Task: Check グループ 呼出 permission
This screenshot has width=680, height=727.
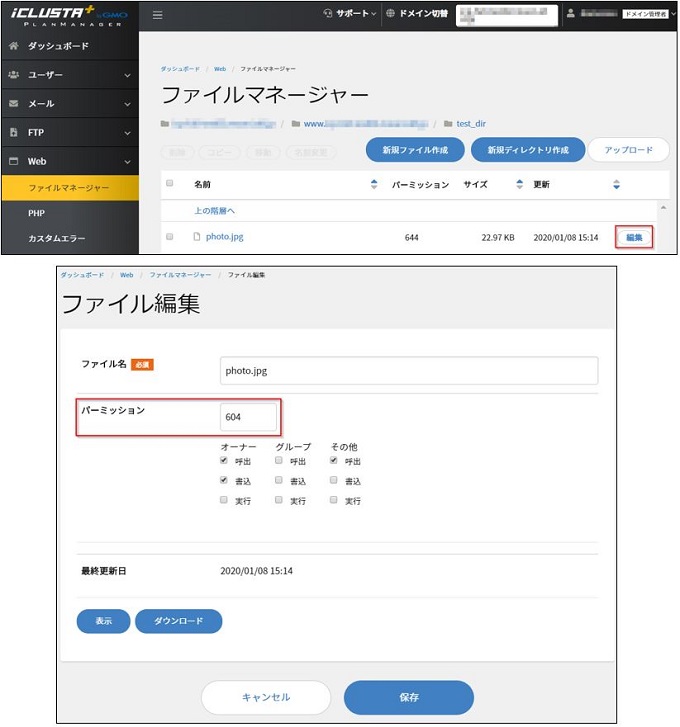Action: [x=279, y=460]
